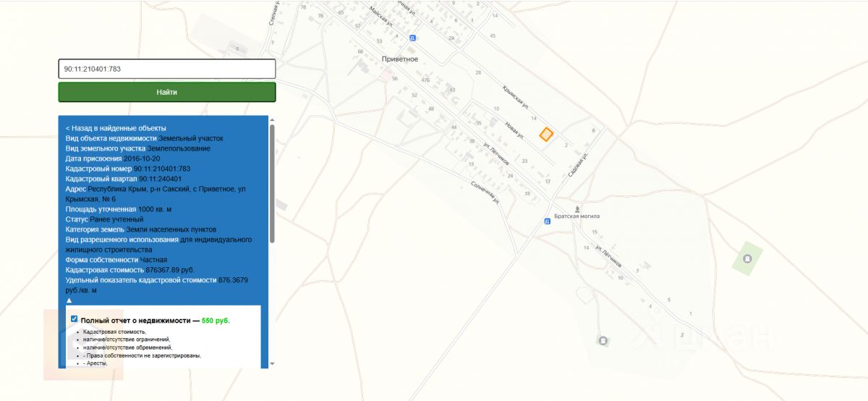This screenshot has height=401, width=868.
Task: Click the Приветное village label on map
Action: pos(400,59)
